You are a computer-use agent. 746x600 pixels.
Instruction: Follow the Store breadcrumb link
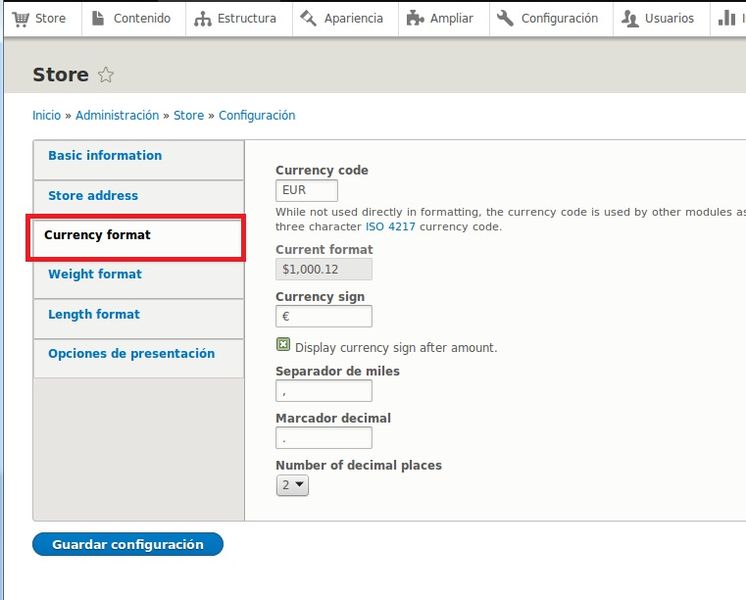tap(189, 115)
